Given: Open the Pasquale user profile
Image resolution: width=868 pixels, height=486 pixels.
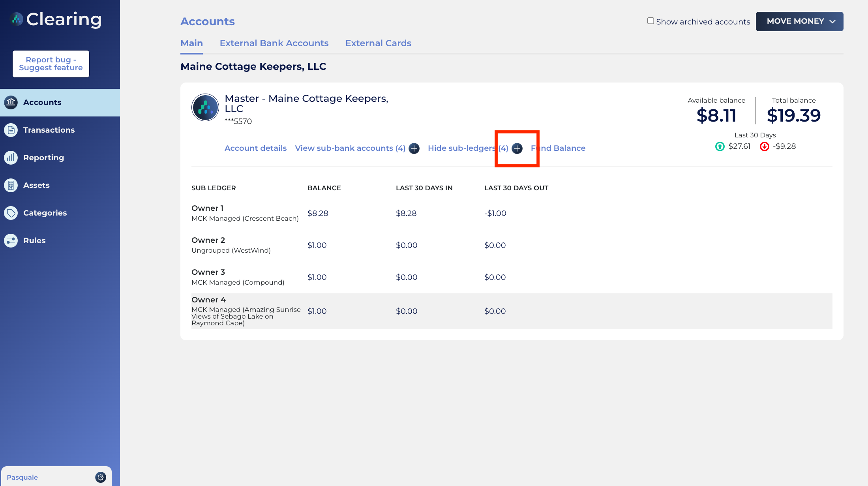Looking at the screenshot, I should click(22, 477).
